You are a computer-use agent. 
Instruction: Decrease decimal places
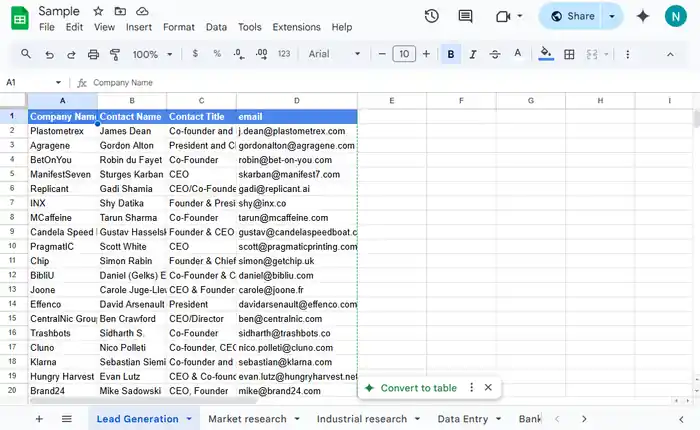click(238, 54)
